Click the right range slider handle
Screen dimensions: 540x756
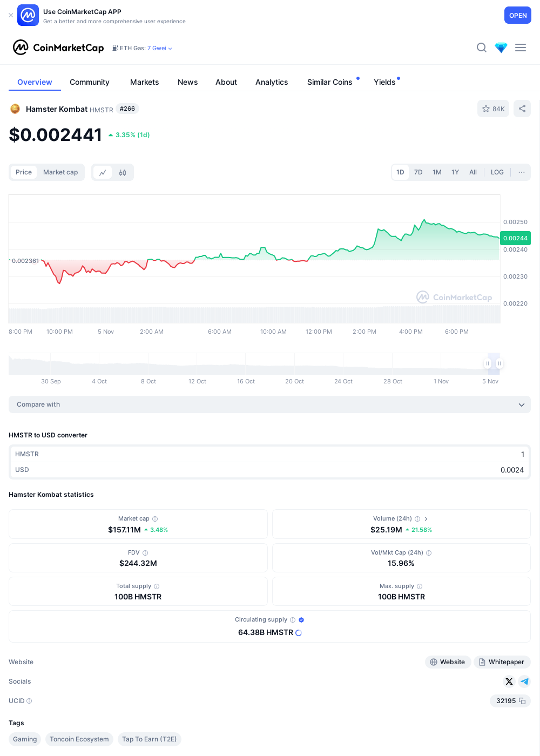click(x=500, y=363)
